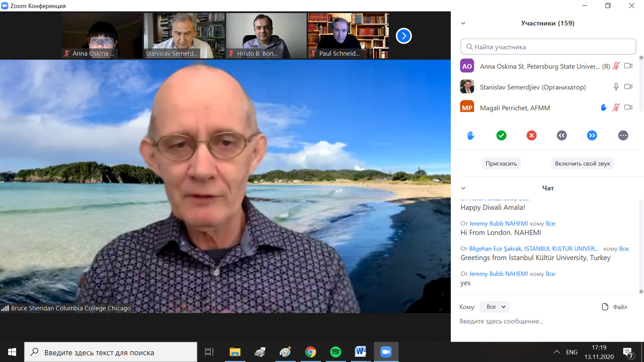Click Windows taskbar search box
644x362 pixels.
tap(111, 352)
